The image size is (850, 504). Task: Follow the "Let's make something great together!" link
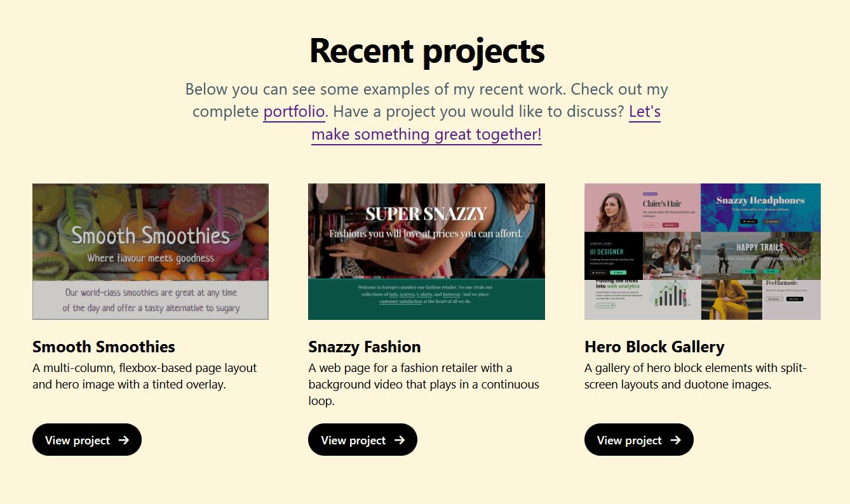click(426, 135)
